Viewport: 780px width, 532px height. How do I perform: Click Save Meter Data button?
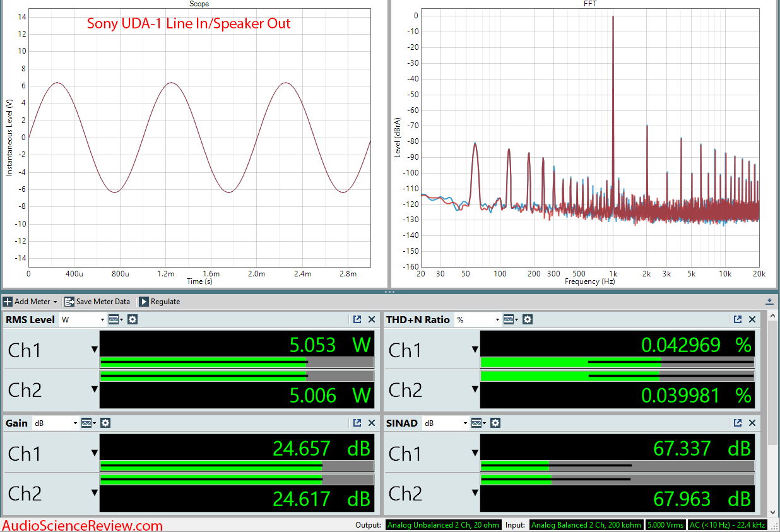(97, 302)
